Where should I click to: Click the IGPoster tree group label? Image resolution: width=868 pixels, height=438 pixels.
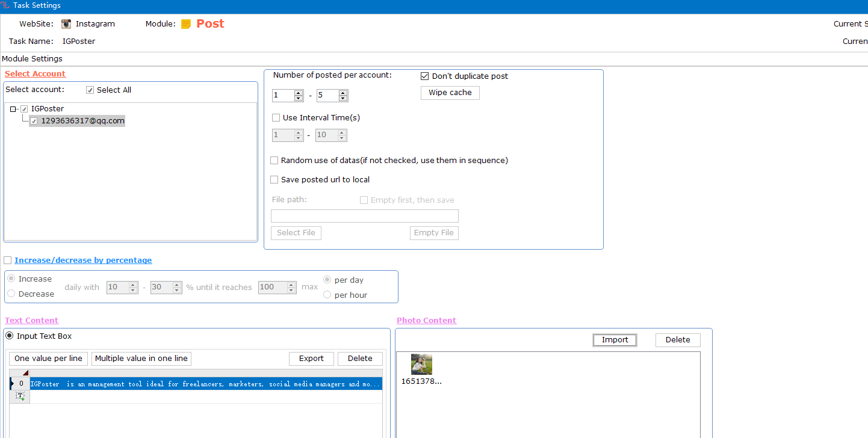pyautogui.click(x=48, y=109)
